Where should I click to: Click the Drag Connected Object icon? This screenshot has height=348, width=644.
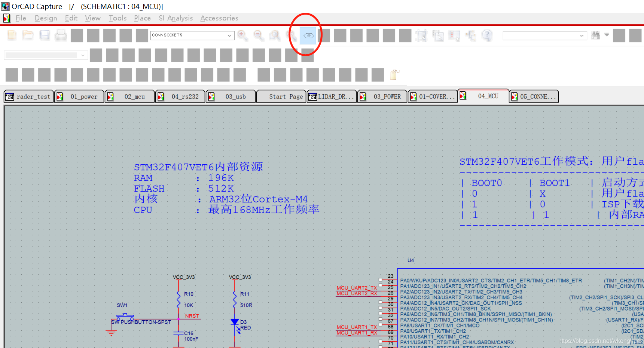454,36
